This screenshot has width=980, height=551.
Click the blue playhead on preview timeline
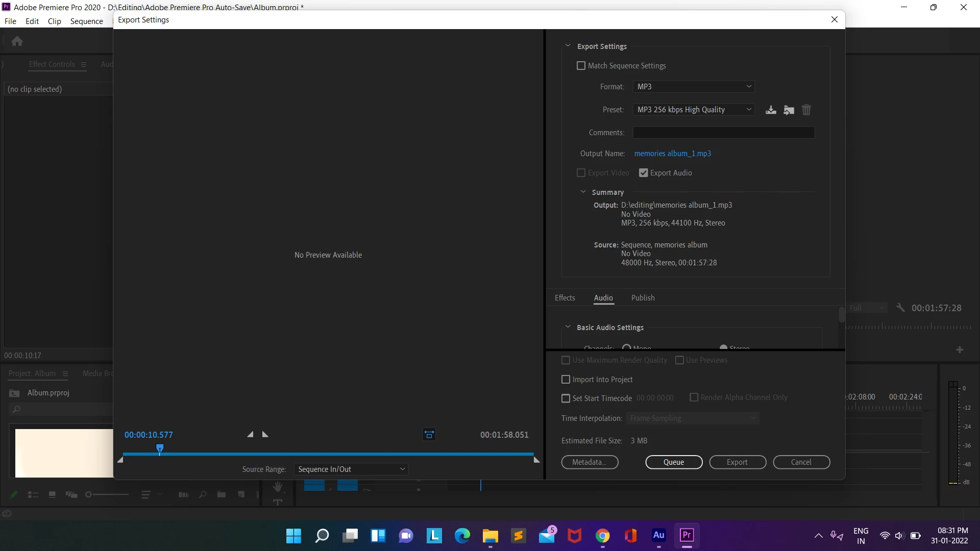(160, 448)
